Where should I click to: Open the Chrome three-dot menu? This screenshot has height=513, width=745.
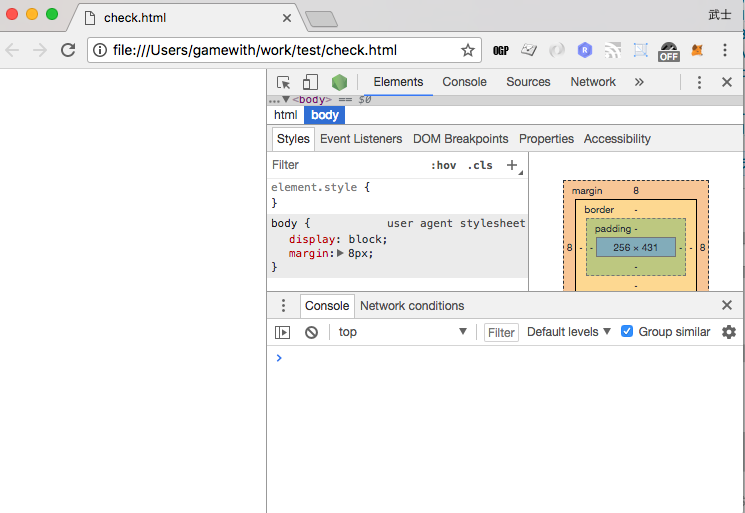(725, 50)
